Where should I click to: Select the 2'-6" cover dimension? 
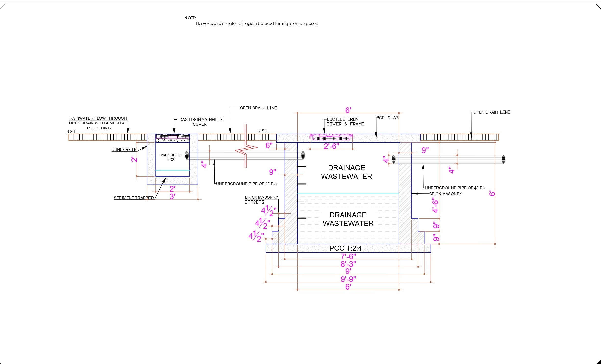coord(331,146)
